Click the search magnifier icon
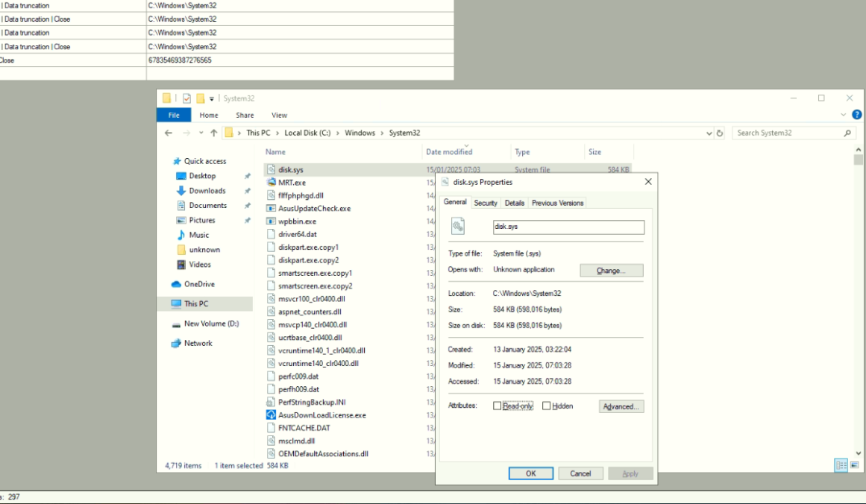The height and width of the screenshot is (504, 866). [847, 133]
